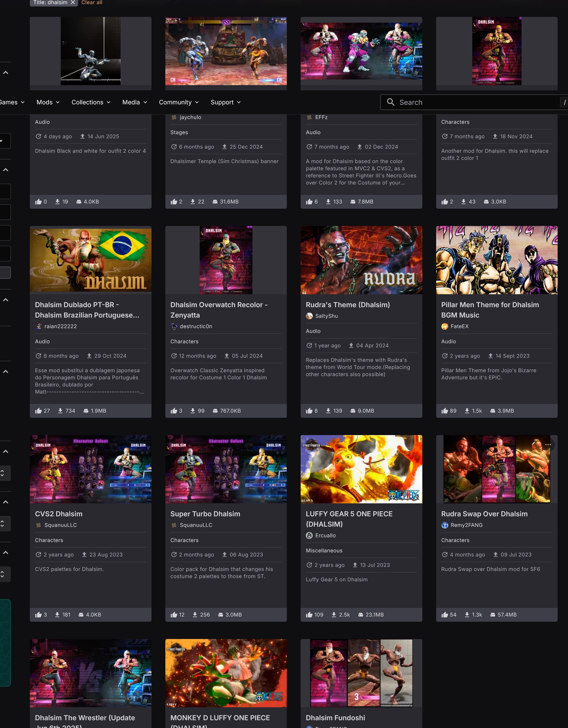
Task: Click raian222222's avatar icon
Action: [x=38, y=326]
